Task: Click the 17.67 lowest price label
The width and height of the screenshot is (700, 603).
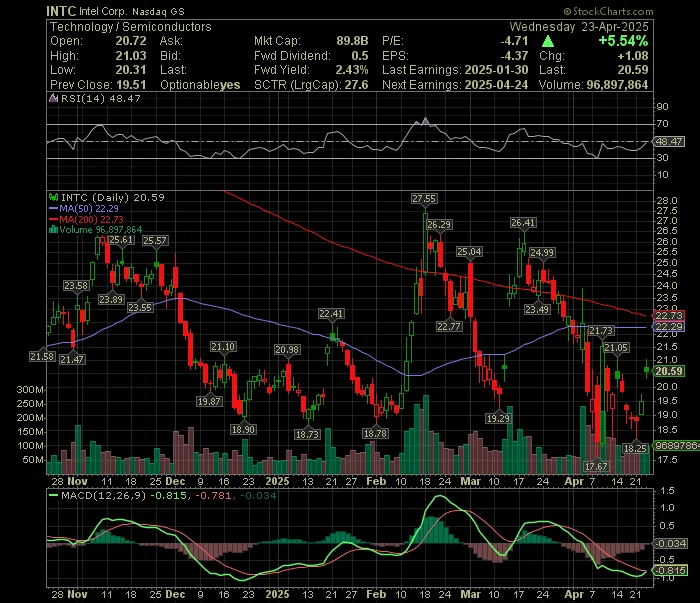Action: (596, 466)
